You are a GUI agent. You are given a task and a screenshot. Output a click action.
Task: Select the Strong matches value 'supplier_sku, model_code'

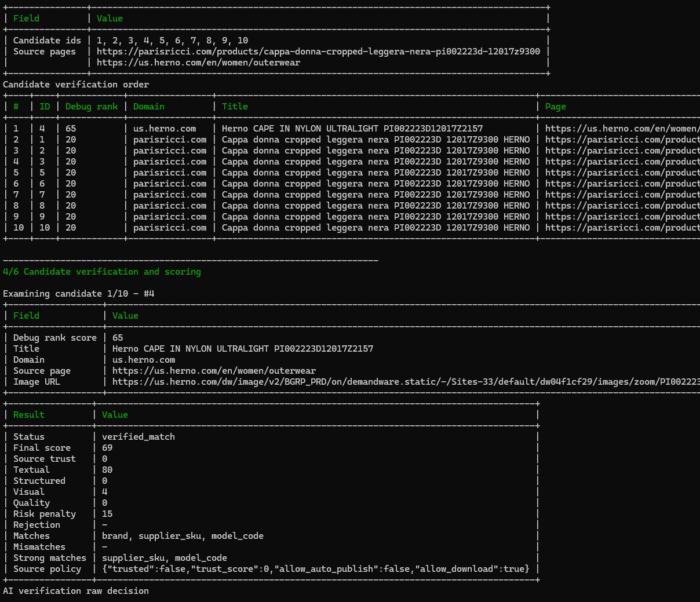coord(165,558)
